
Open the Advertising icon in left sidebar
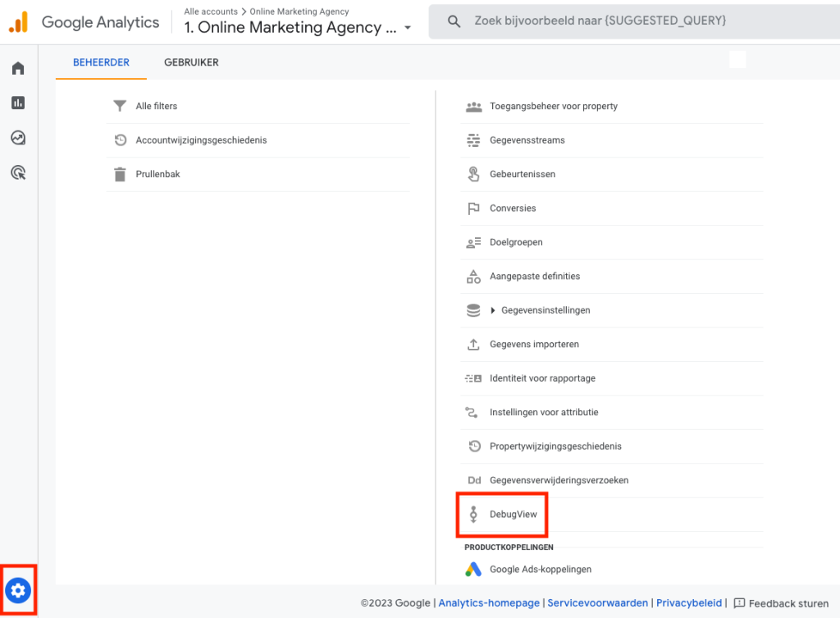point(18,172)
